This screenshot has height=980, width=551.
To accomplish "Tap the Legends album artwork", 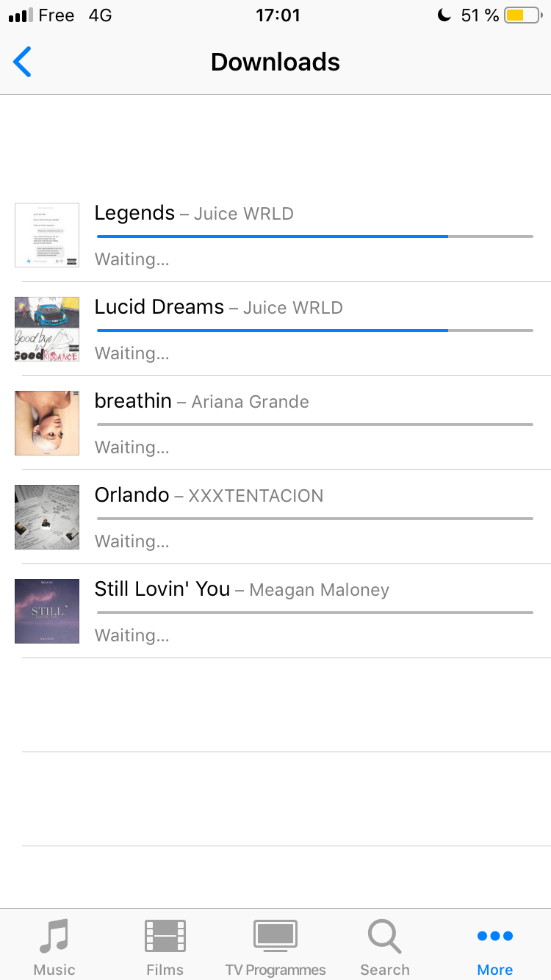I will 47,235.
